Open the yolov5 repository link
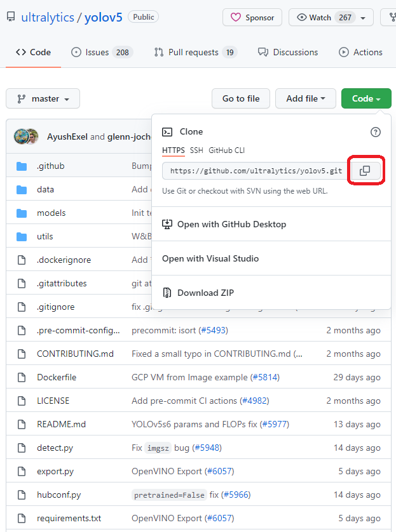 coord(103,17)
